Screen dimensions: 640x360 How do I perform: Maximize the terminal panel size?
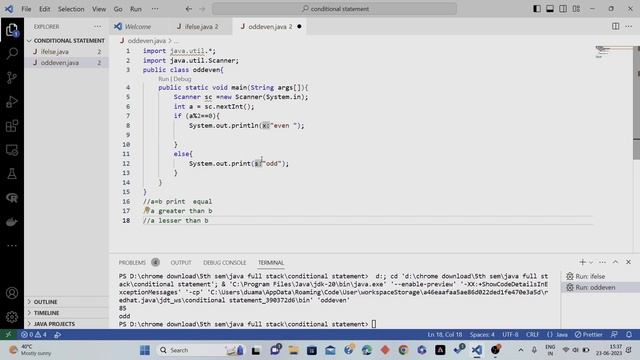[616, 262]
